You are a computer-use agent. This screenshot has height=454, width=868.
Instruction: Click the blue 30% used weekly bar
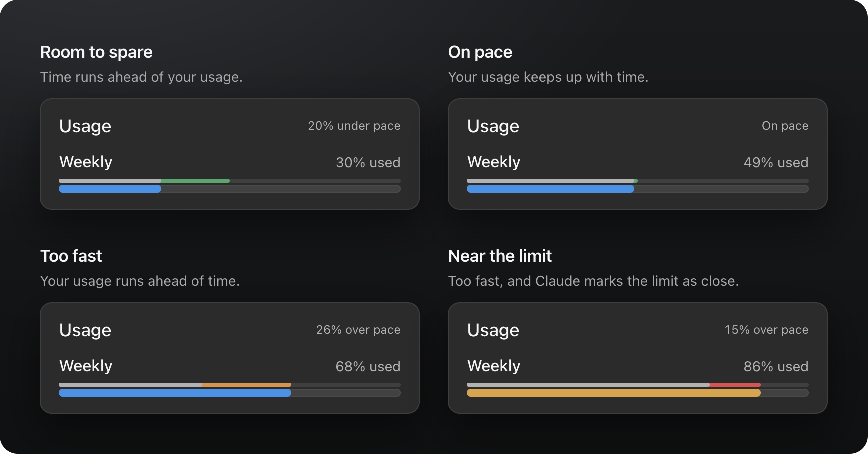110,189
